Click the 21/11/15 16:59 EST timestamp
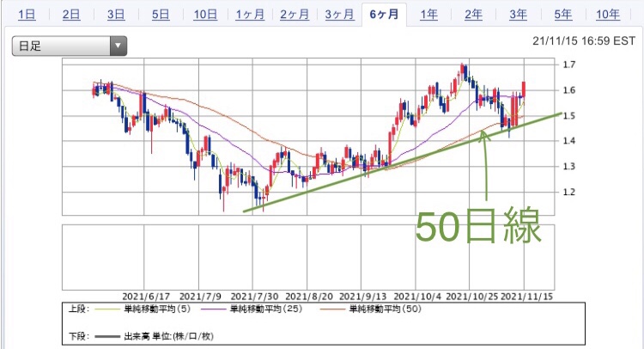 (x=584, y=40)
